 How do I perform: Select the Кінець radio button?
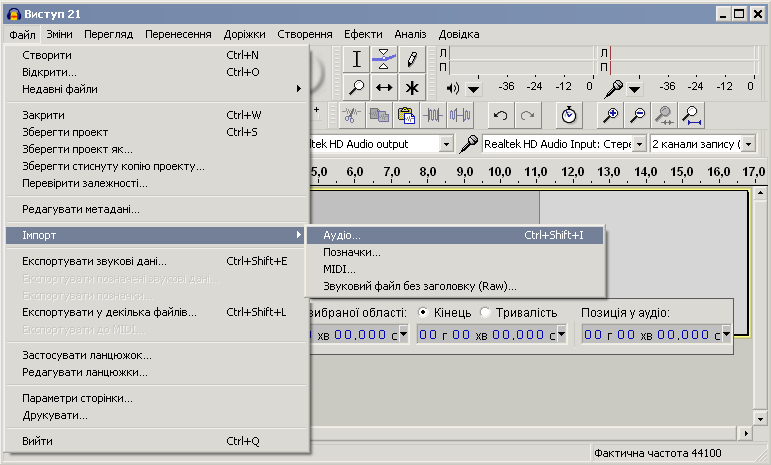pyautogui.click(x=423, y=313)
